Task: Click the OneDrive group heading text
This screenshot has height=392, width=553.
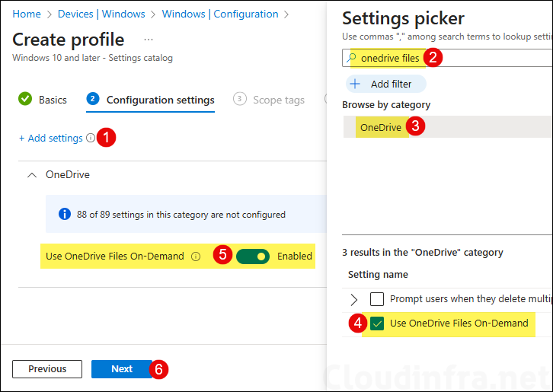Action: coord(68,174)
